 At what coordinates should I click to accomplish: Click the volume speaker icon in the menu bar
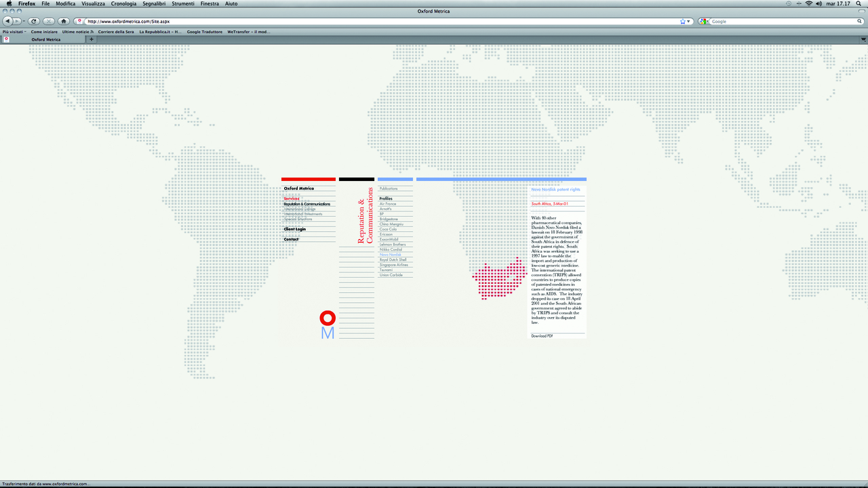tap(819, 3)
